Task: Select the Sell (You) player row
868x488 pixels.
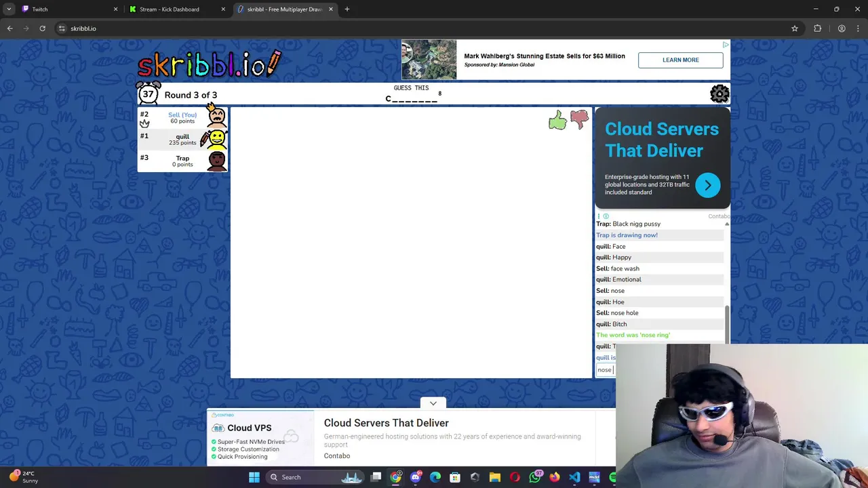Action: (182, 117)
